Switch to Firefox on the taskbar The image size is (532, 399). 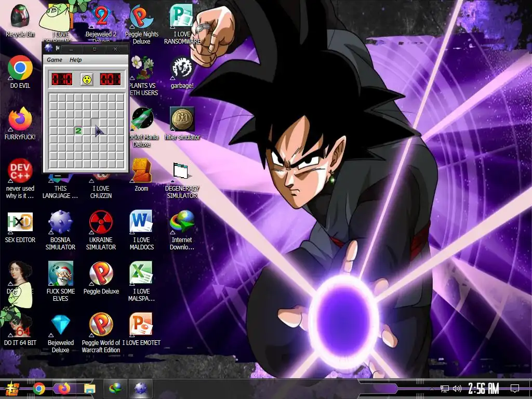[x=64, y=389]
